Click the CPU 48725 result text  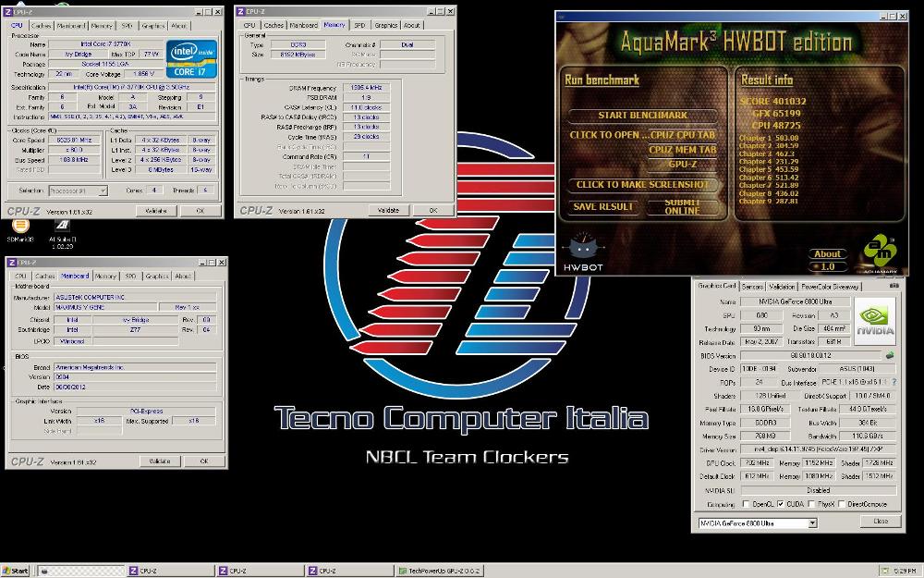point(776,126)
